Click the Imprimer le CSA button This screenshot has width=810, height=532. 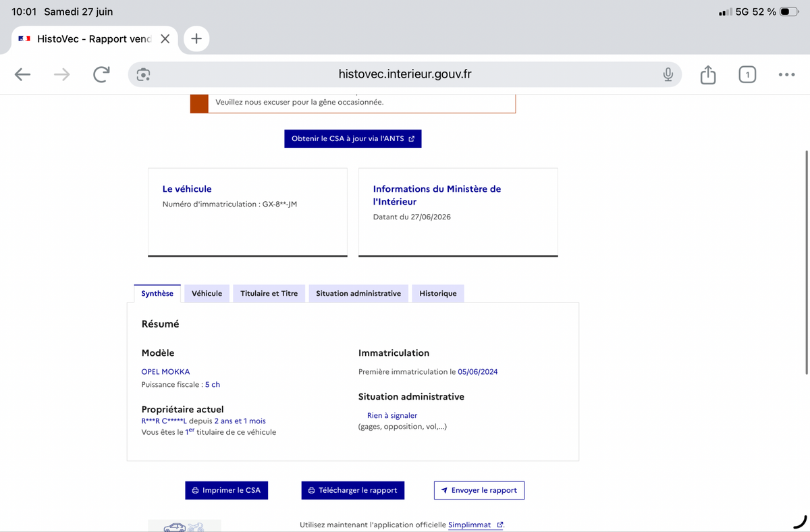226,490
